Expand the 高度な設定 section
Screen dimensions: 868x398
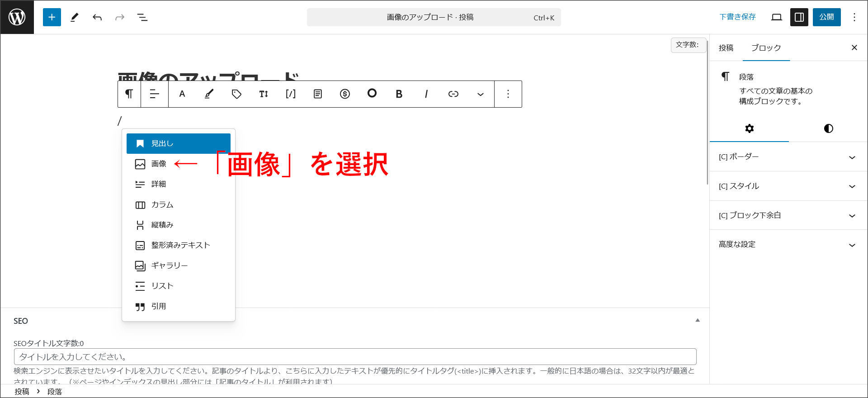pos(787,245)
